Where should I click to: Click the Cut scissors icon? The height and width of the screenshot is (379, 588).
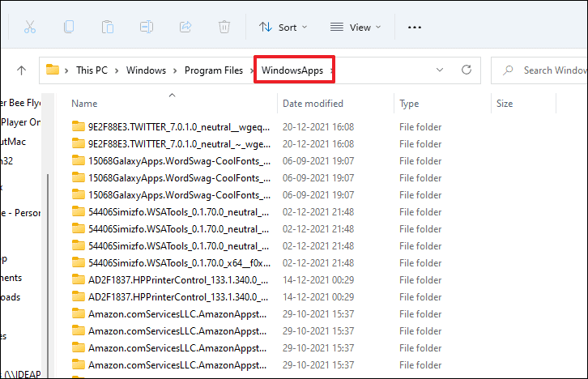click(x=30, y=27)
